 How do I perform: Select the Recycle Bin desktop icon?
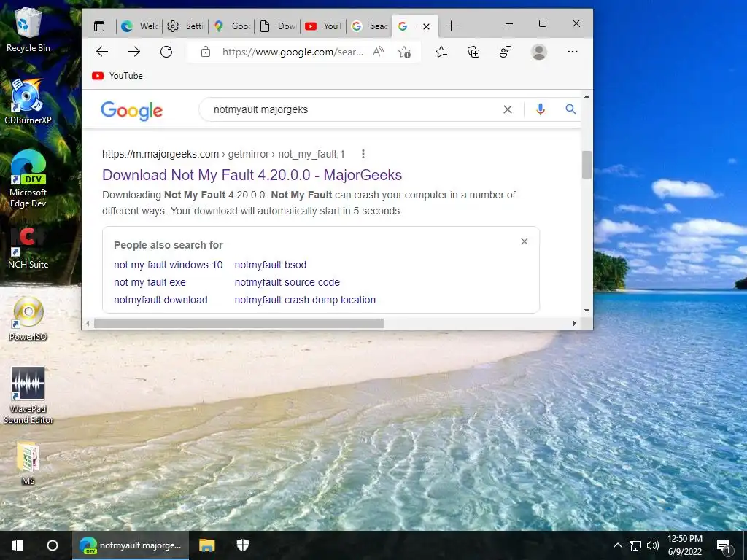[x=28, y=29]
